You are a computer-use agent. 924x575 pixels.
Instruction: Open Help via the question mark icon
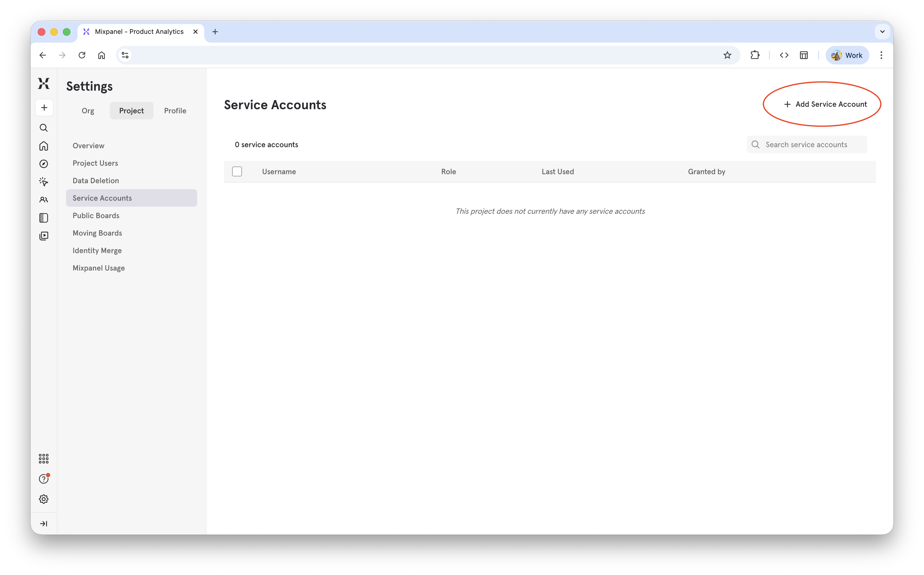tap(44, 479)
